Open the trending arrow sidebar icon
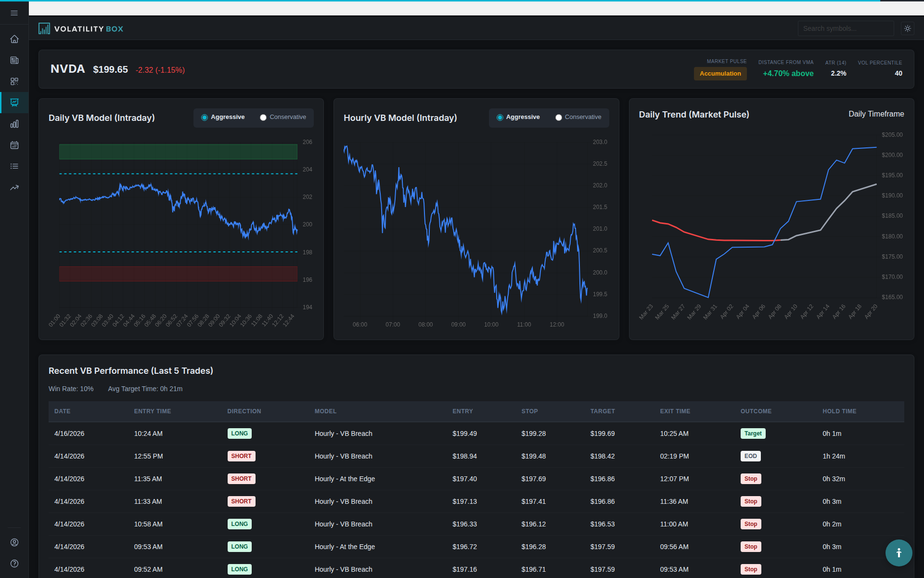Viewport: 924px width, 578px height. (14, 187)
